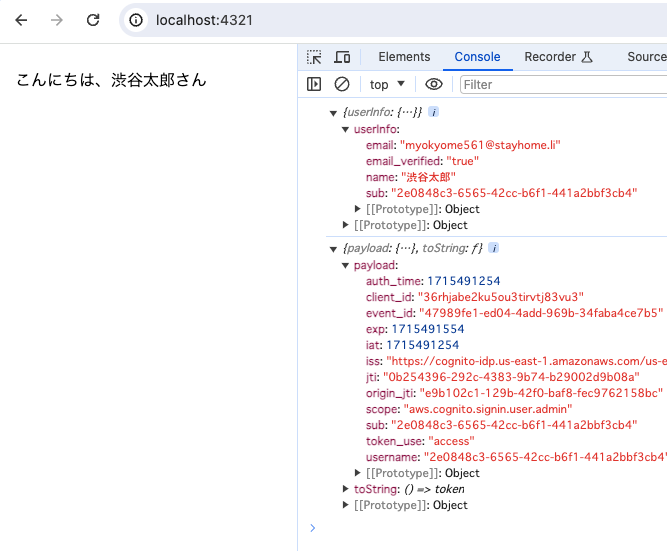Screen dimensions: 667x551
Task: Click the client_id value 36rhjabe2ku5ou3tirvtj83vu3
Action: [501, 297]
